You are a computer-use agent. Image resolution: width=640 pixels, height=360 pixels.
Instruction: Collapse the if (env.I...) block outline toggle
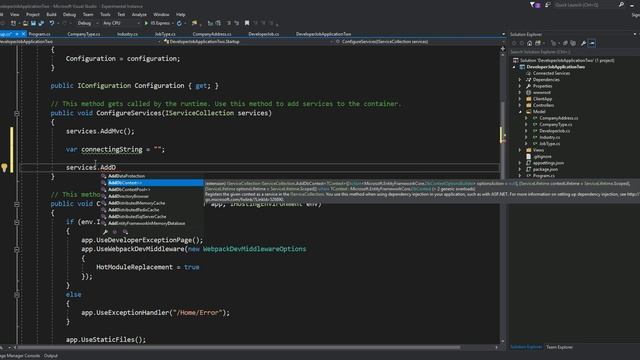(x=17, y=222)
